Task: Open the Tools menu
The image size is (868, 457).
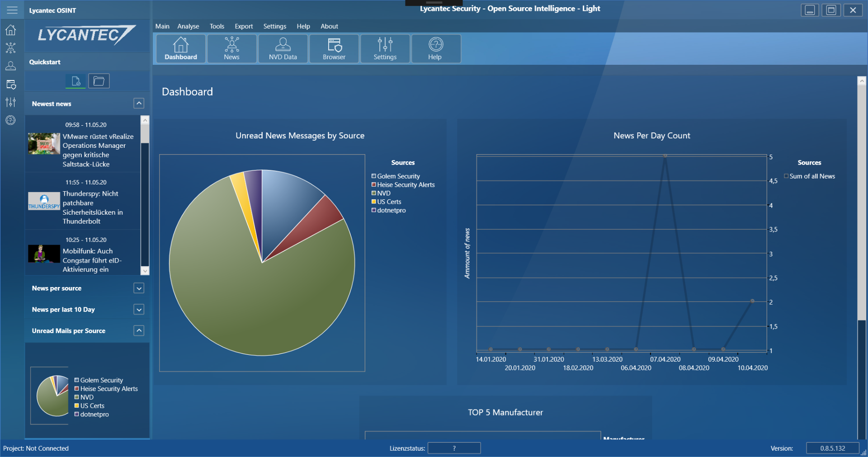Action: point(217,26)
